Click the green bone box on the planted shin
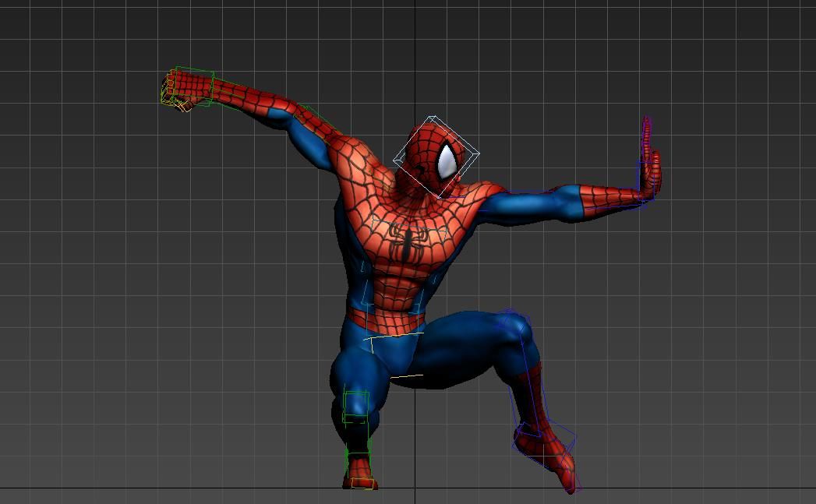Image resolution: width=816 pixels, height=504 pixels. [355, 407]
